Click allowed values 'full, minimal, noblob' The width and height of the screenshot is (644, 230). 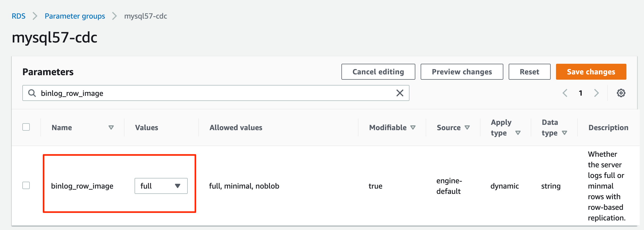[x=244, y=186]
